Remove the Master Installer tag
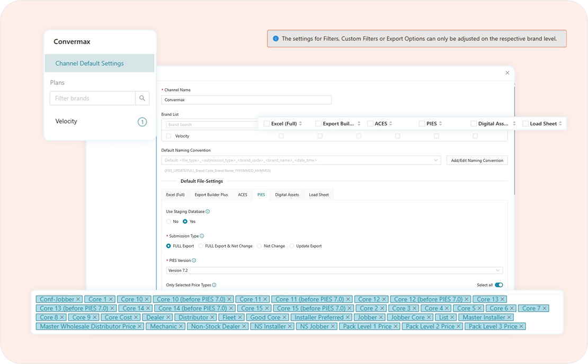This screenshot has width=588, height=364. [509, 317]
